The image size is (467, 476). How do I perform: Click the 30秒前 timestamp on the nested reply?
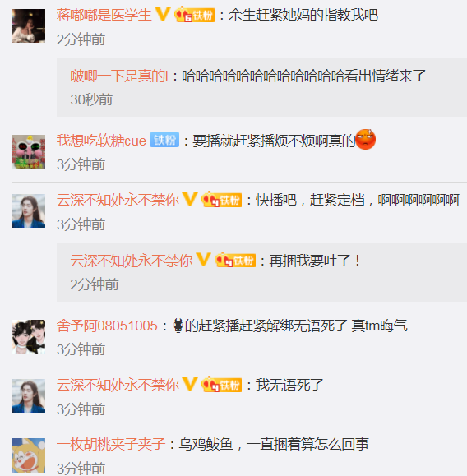point(91,99)
